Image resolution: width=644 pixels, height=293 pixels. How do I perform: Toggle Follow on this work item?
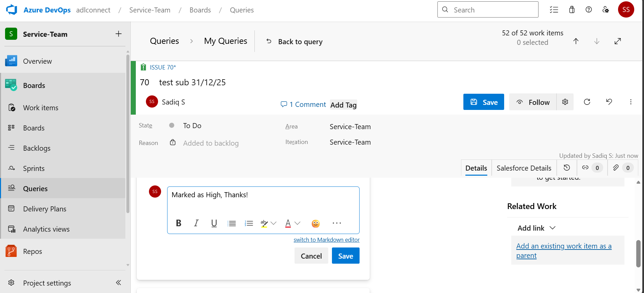click(533, 102)
